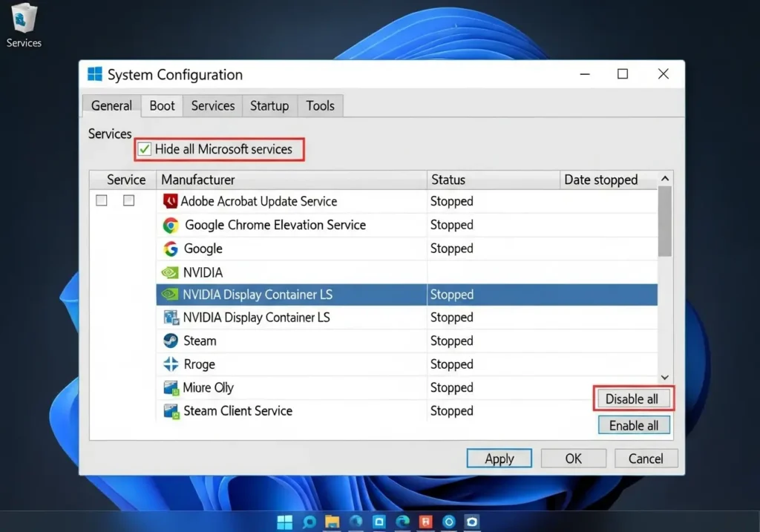Tick the first checkbox in Adobe Acrobat row
This screenshot has width=760, height=532.
tap(101, 200)
